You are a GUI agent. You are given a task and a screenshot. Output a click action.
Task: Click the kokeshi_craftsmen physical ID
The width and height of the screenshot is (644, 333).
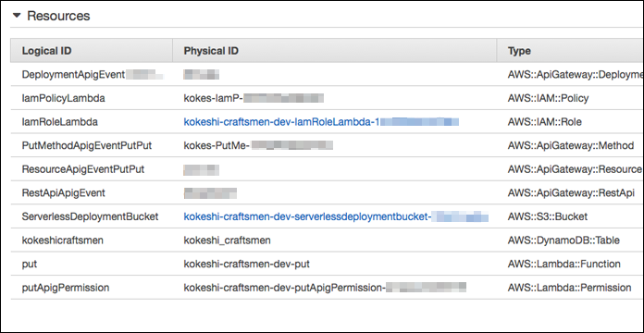click(227, 240)
